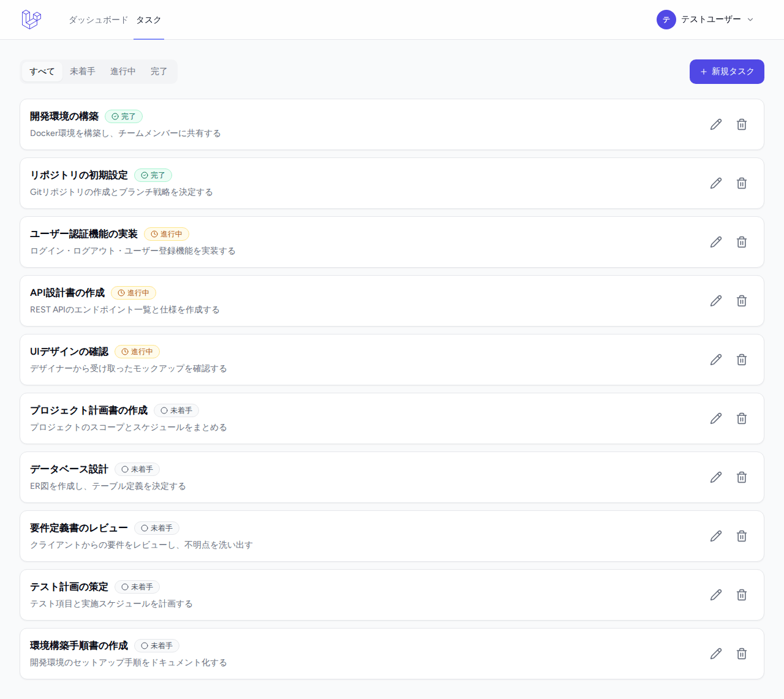This screenshot has width=784, height=699.
Task: Click the title データベース設計
Action: (x=69, y=469)
